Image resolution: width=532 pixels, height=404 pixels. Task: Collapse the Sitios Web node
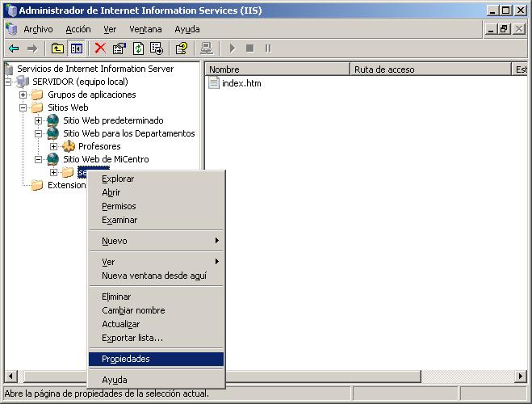coord(23,107)
